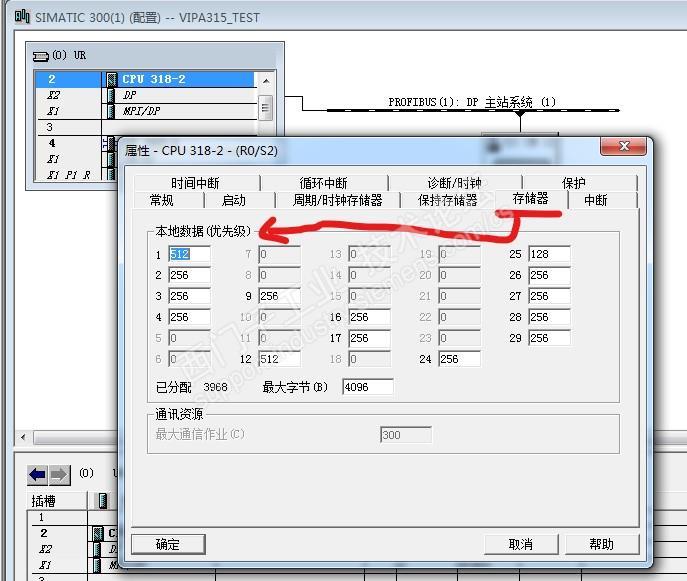Image resolution: width=687 pixels, height=581 pixels.
Task: Click priority 26 local data field
Action: tap(549, 275)
